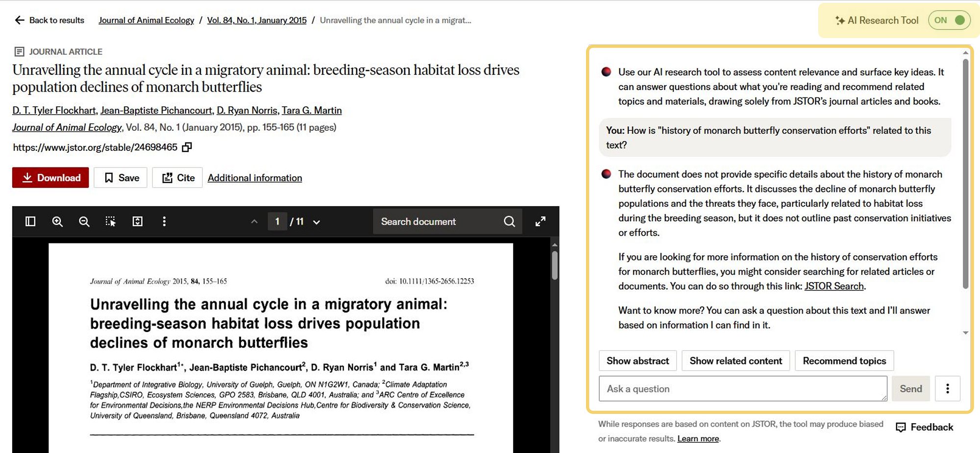Click the '/ 11' total pages text
980x453 pixels.
(x=297, y=221)
